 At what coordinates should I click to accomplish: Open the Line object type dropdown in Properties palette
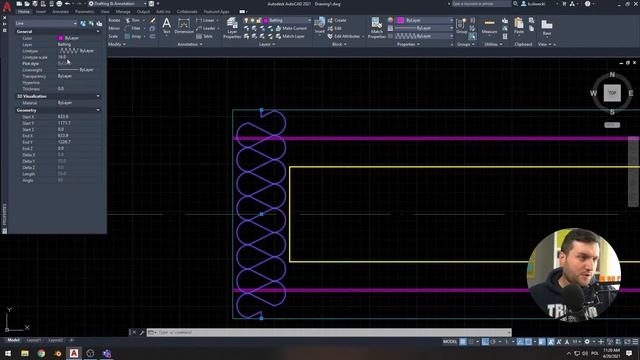[46, 23]
